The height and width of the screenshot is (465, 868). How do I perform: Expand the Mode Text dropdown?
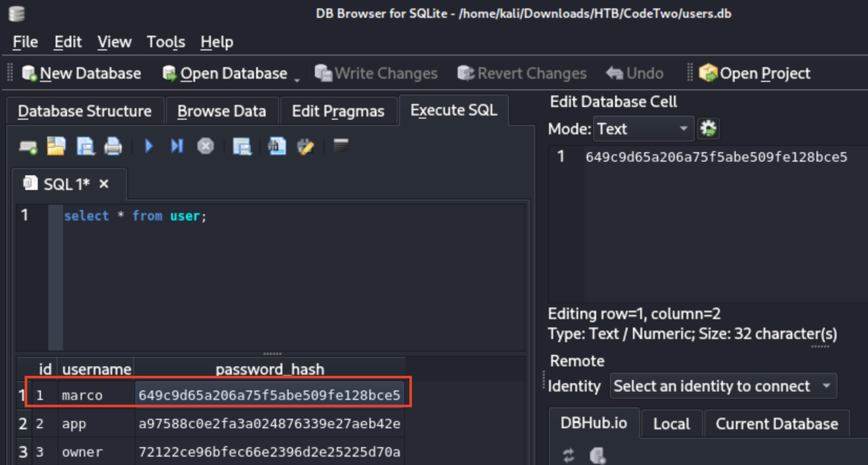click(643, 129)
